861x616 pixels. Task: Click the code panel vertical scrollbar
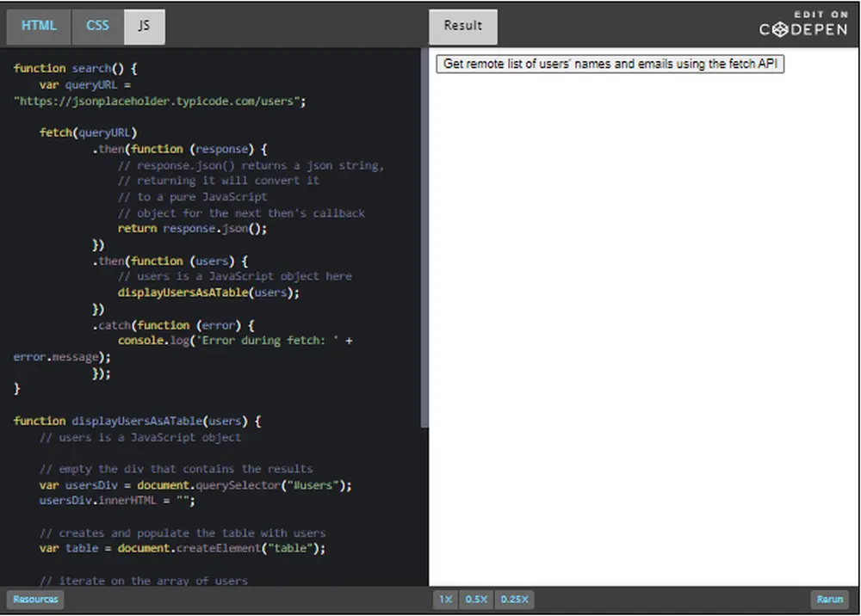(424, 237)
